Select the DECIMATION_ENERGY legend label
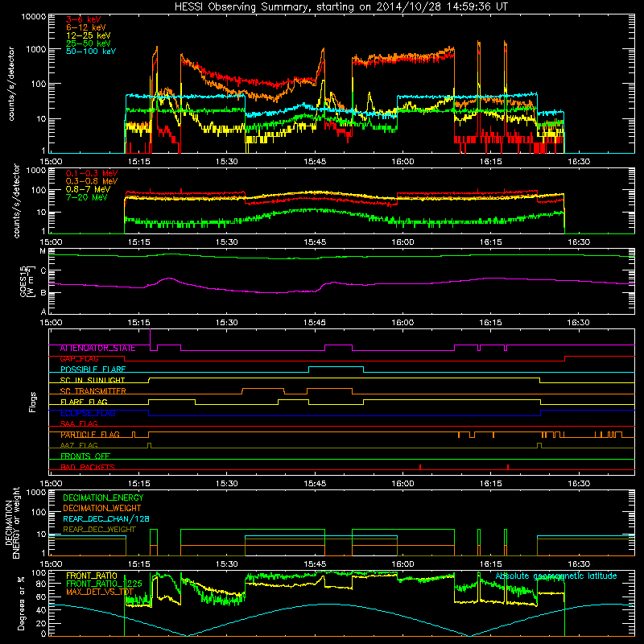Viewport: 644px width, 644px height. 103,497
